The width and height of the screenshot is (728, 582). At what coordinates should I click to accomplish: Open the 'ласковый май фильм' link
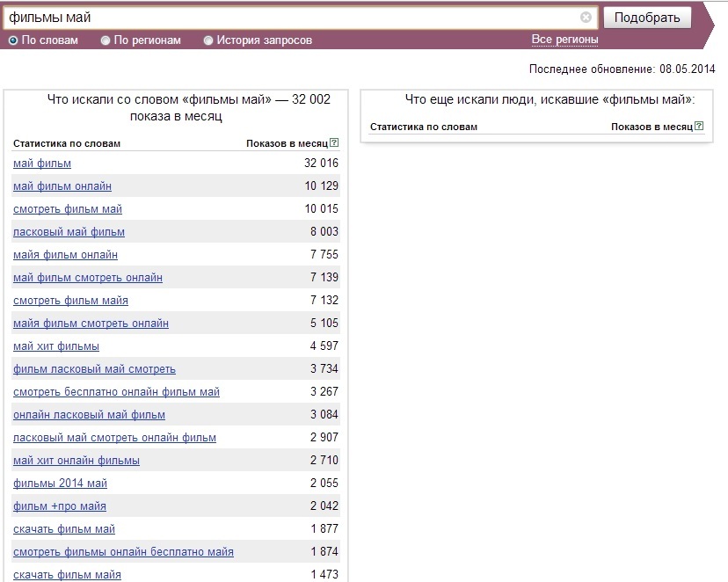(69, 231)
